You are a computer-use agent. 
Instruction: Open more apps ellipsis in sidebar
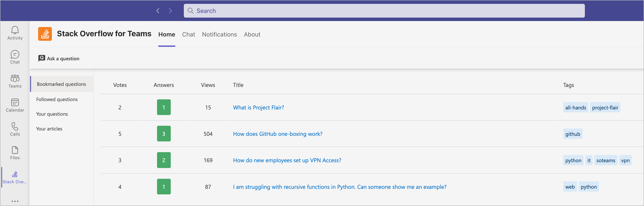15,201
